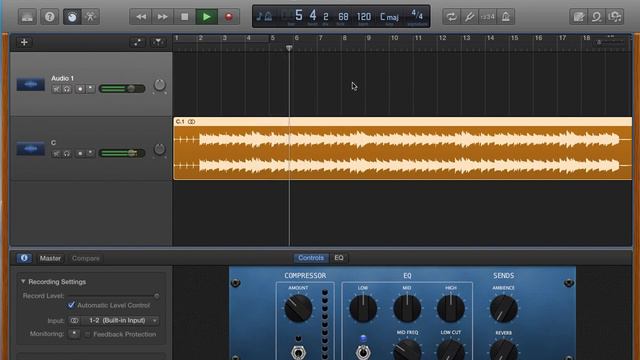Click the Compressor Amount knob
This screenshot has width=640, height=360.
tap(298, 308)
